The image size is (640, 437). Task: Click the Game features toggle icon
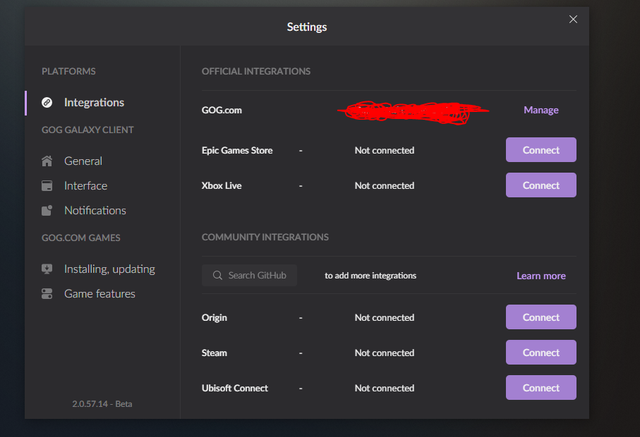(47, 294)
